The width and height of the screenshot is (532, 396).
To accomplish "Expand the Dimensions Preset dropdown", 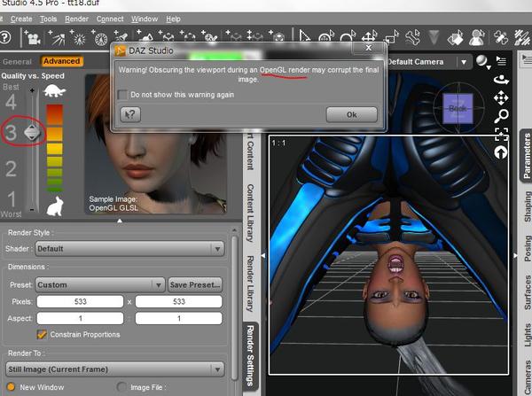I will [100, 284].
